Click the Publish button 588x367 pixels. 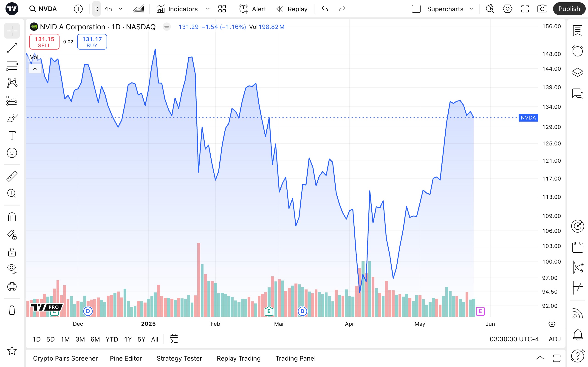(x=569, y=9)
